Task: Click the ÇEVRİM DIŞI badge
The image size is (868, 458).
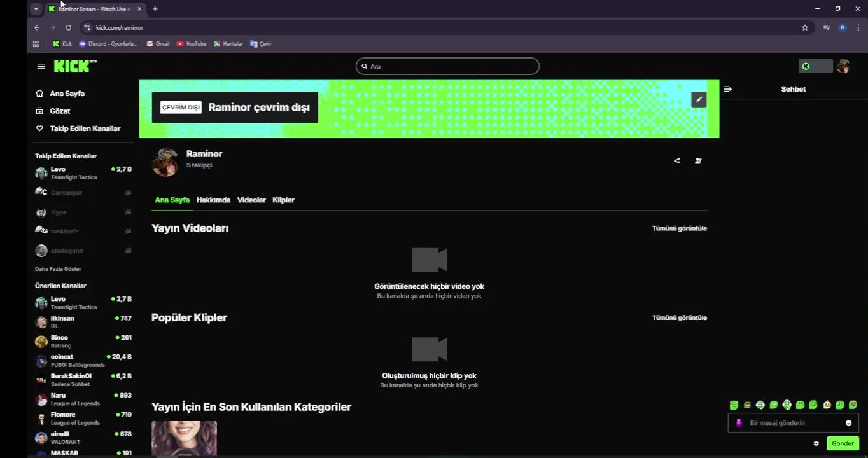Action: pos(181,108)
